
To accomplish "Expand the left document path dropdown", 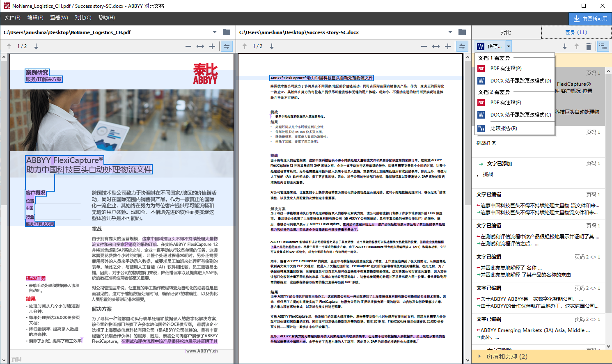I will pos(215,32).
